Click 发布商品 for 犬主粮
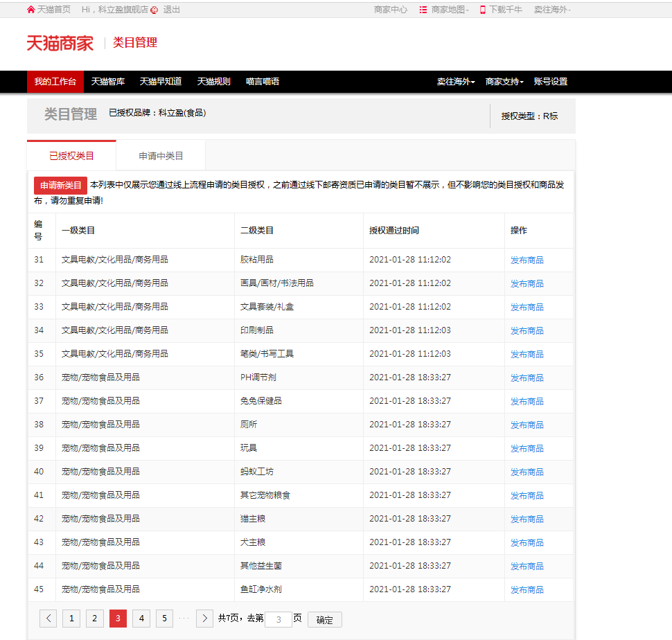Viewport: 672px width, 640px height. click(x=527, y=543)
